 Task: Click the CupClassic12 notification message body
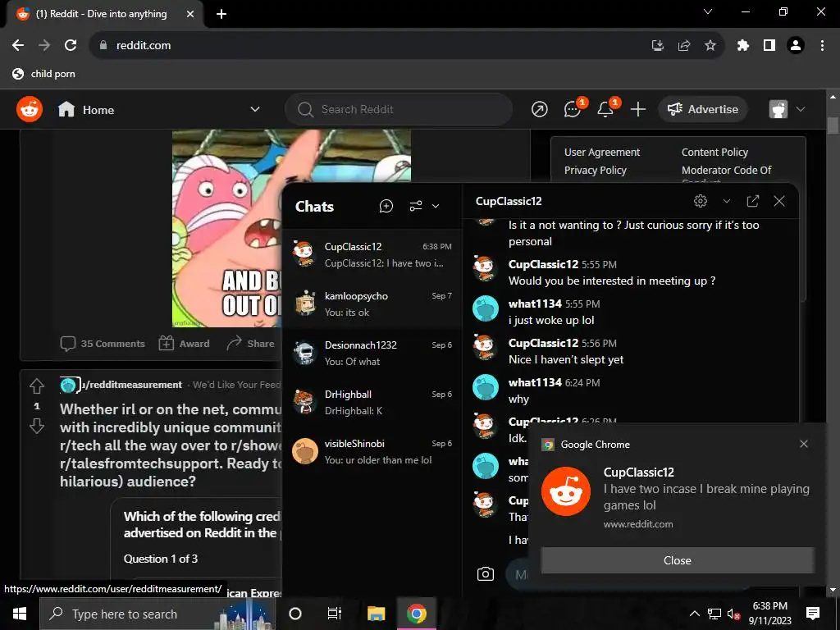(706, 496)
